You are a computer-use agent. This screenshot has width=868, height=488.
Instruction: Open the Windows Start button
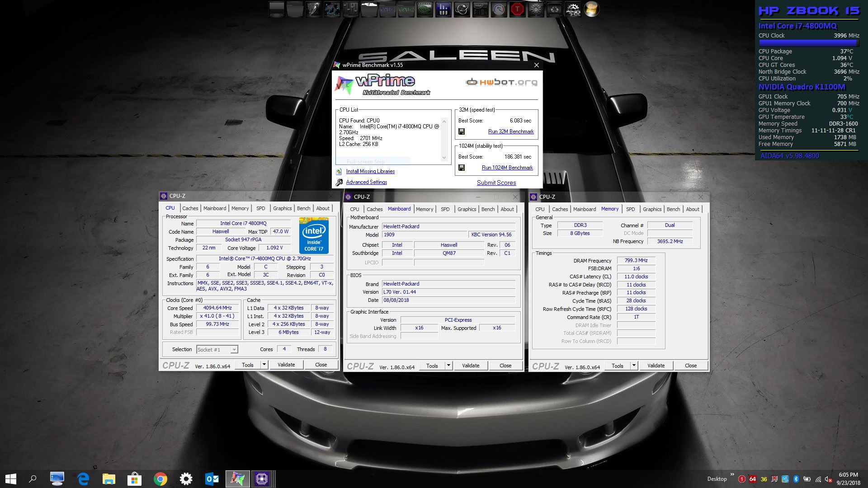(11, 479)
